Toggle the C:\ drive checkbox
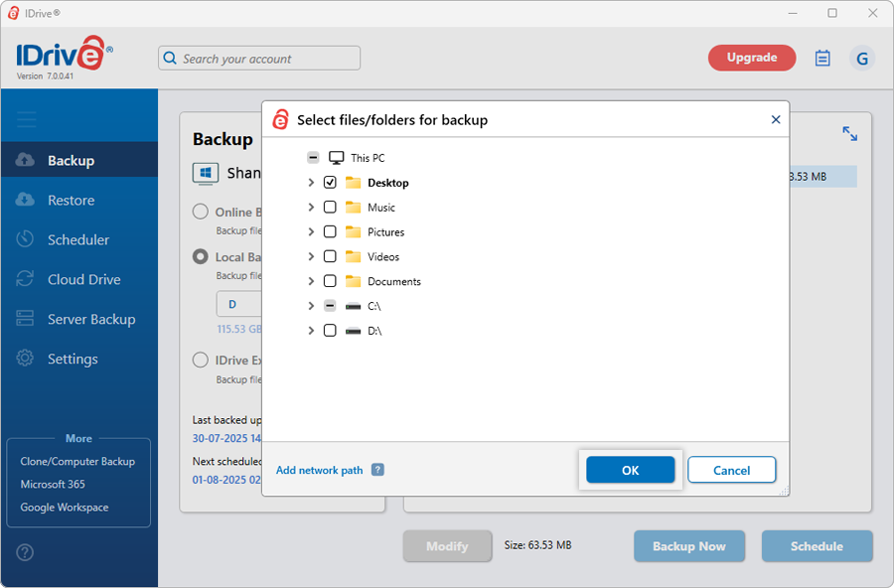 pos(330,306)
